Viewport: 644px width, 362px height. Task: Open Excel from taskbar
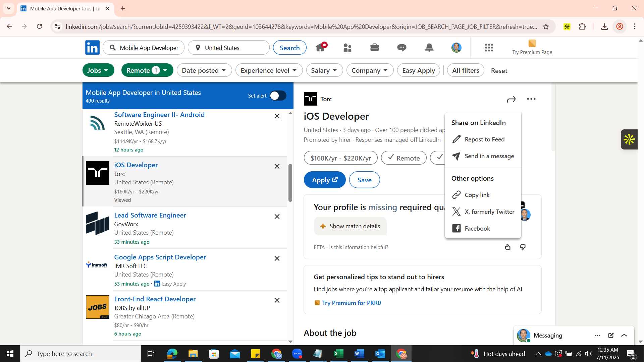(339, 354)
